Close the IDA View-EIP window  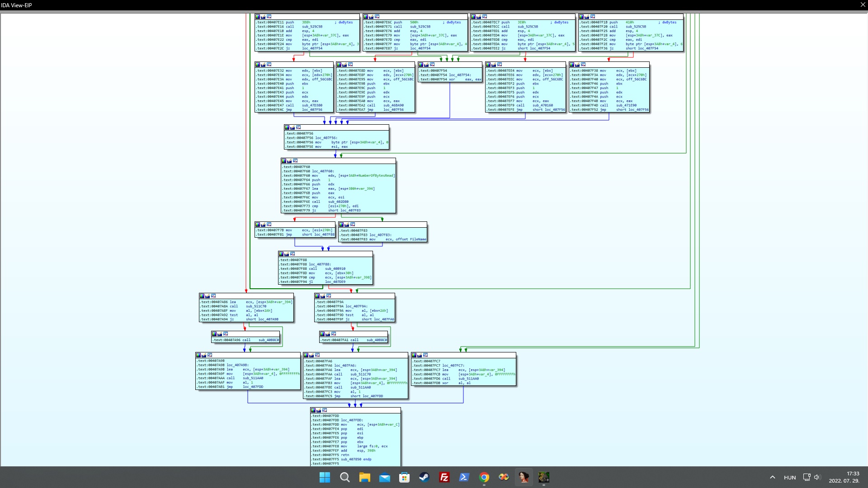click(863, 5)
